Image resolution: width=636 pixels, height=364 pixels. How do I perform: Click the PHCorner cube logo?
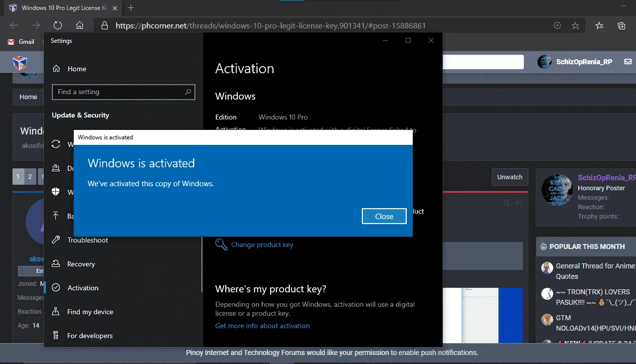click(19, 62)
